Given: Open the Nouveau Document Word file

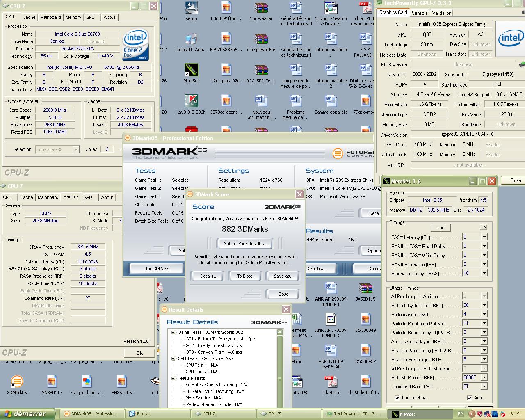Looking at the screenshot, I should coord(261,107).
